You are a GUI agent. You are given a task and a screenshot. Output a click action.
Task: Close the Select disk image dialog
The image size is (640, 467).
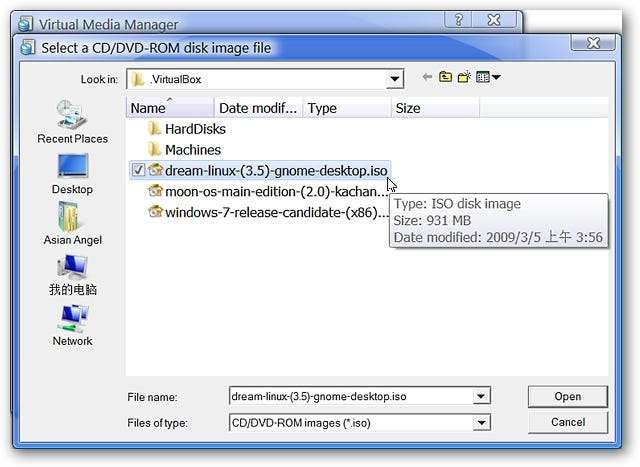coord(593,42)
